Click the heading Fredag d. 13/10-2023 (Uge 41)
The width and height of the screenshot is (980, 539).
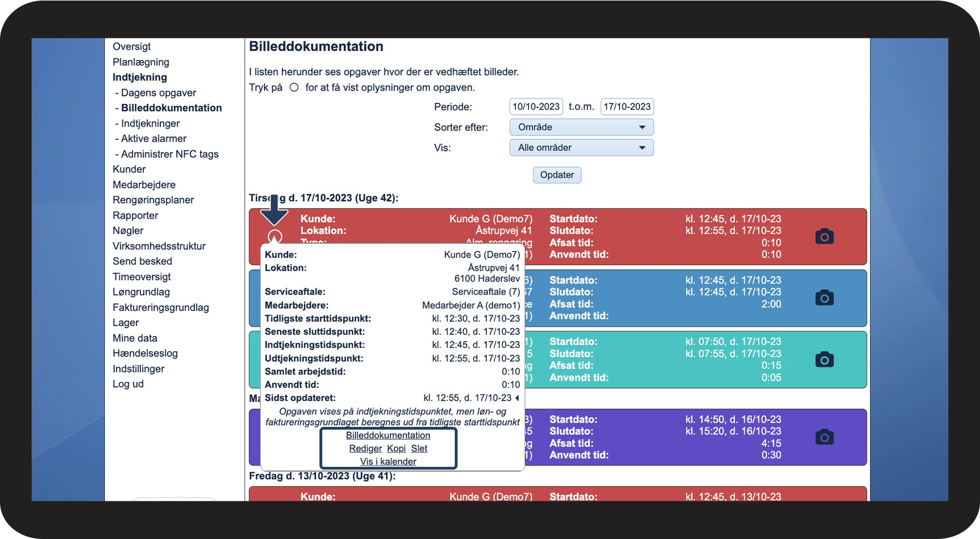click(322, 476)
